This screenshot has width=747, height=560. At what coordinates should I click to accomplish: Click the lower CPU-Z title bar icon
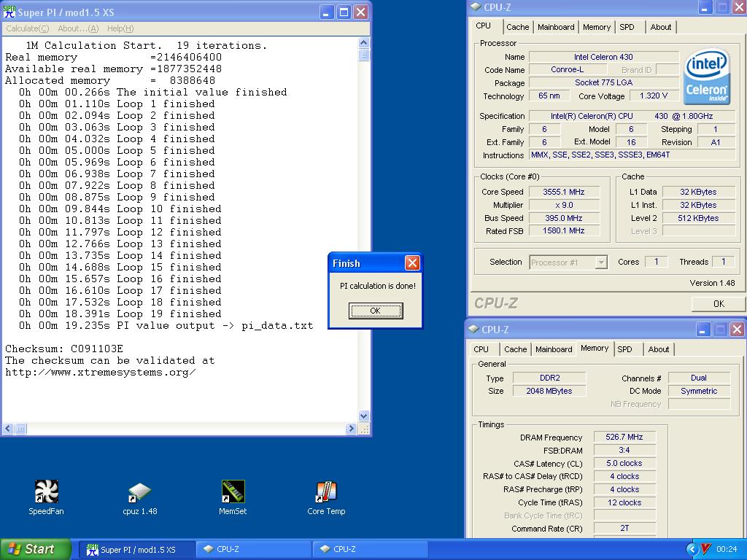(x=473, y=329)
